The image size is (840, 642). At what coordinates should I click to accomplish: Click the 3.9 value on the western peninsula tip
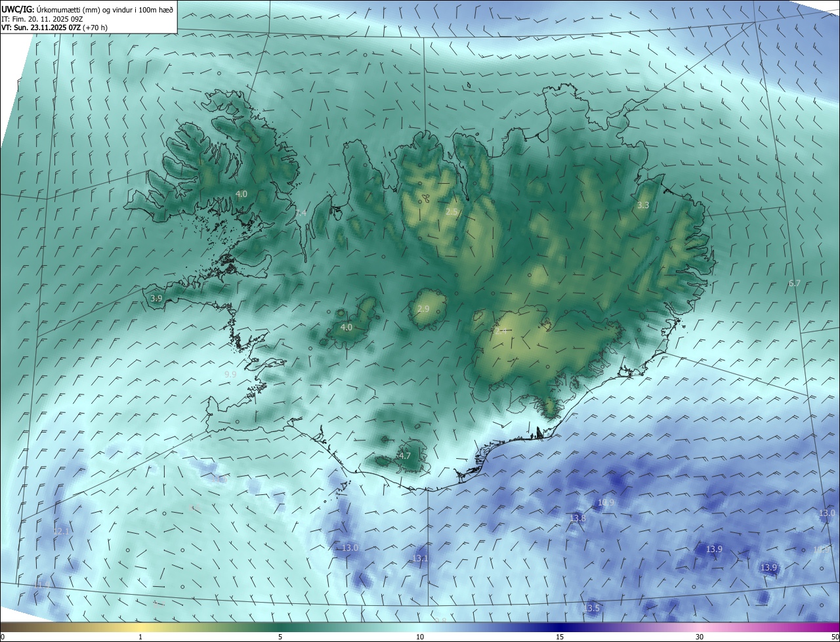coord(156,299)
